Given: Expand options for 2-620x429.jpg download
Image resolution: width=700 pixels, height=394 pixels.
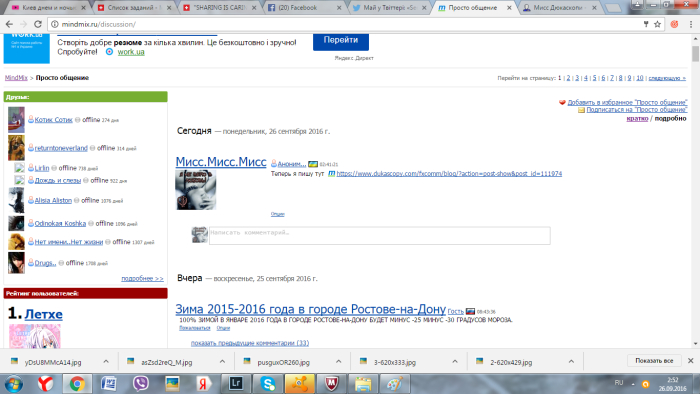Looking at the screenshot, I should [x=571, y=362].
